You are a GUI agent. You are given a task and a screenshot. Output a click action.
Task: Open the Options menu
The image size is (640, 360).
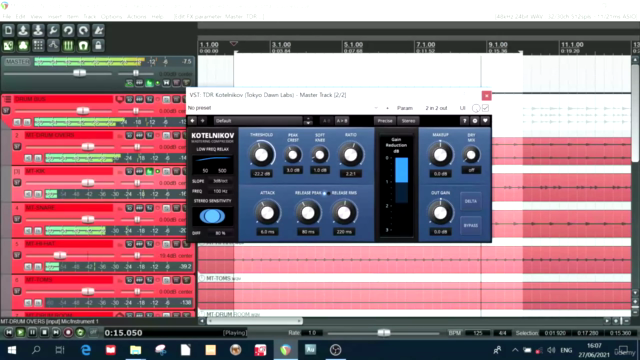coord(111,17)
